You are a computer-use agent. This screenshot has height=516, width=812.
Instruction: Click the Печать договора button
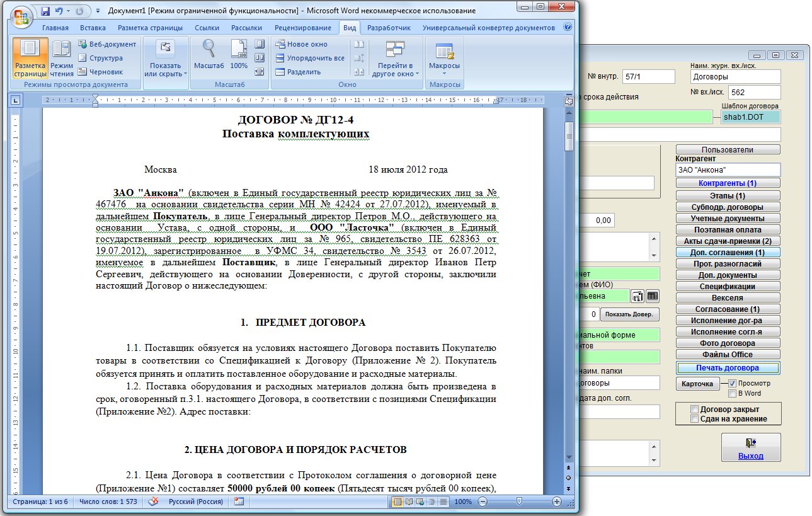click(728, 368)
